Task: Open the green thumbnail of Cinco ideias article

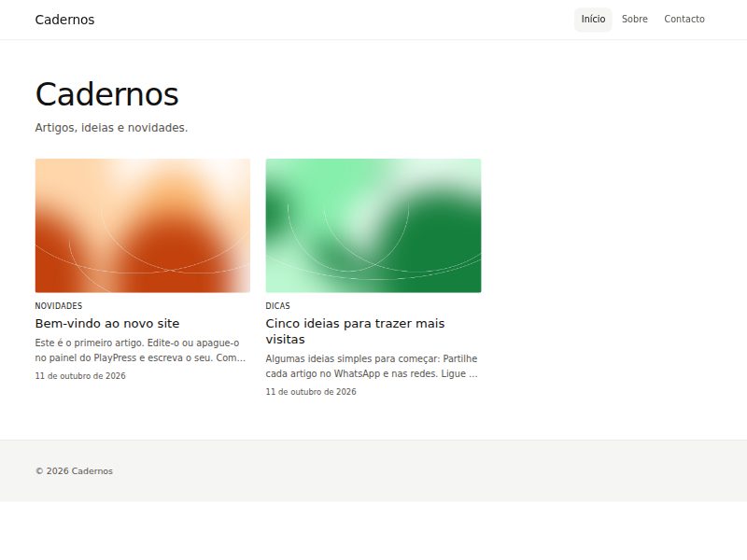Action: [373, 226]
